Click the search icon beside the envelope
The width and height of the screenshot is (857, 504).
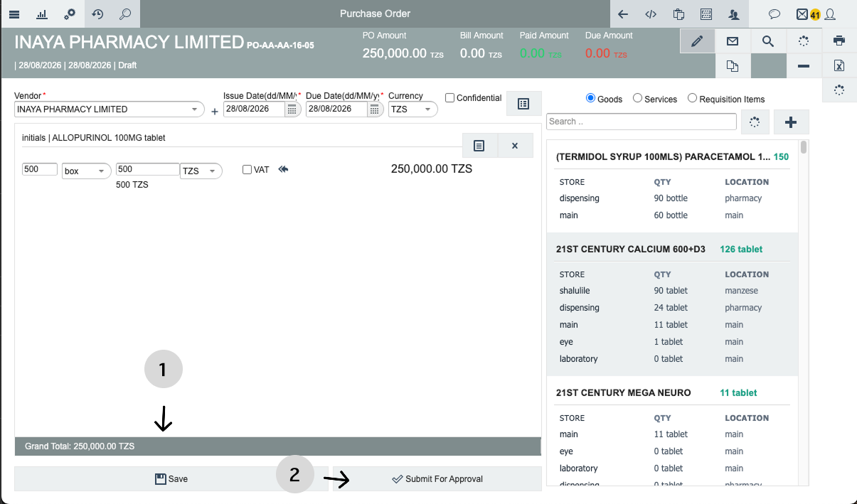[768, 41]
